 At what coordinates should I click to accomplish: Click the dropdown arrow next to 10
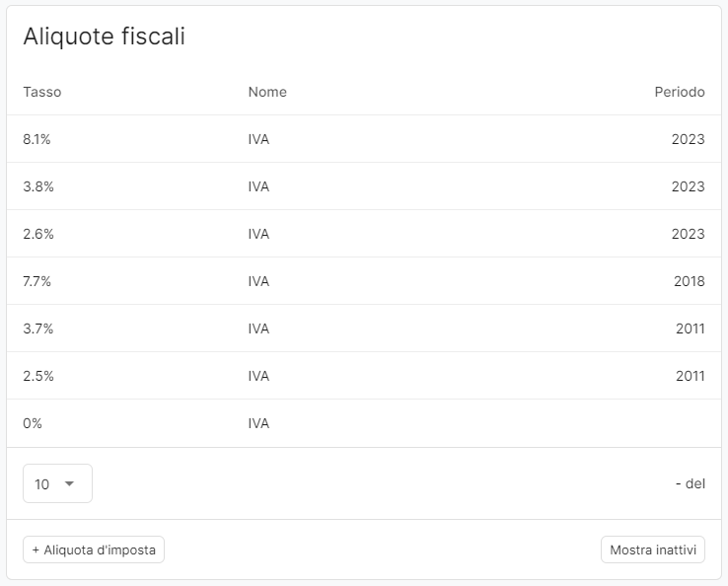point(69,483)
